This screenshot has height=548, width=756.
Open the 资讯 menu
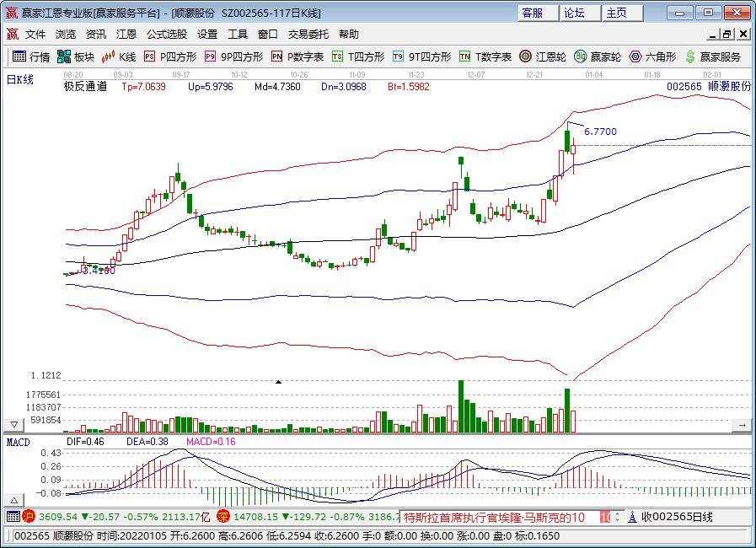96,35
